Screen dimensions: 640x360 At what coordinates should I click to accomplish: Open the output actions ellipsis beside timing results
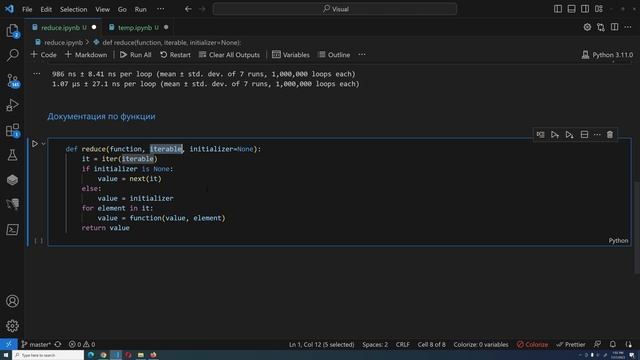(x=37, y=74)
